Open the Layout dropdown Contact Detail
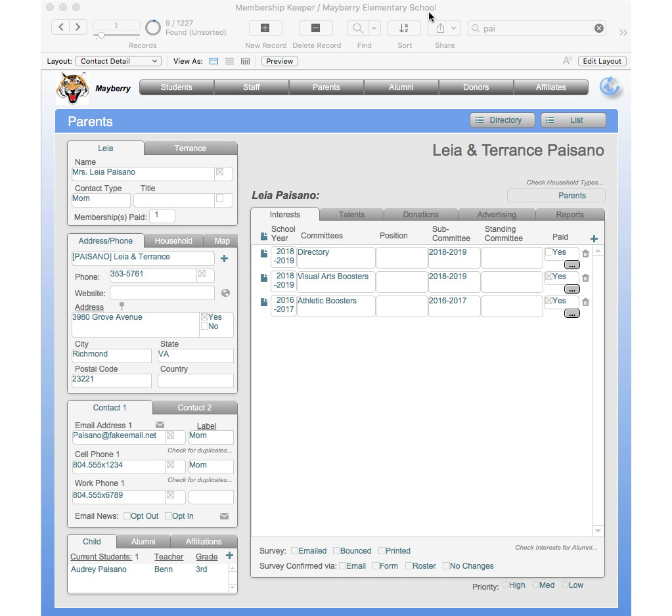Viewport: 672px width, 616px height. (118, 61)
